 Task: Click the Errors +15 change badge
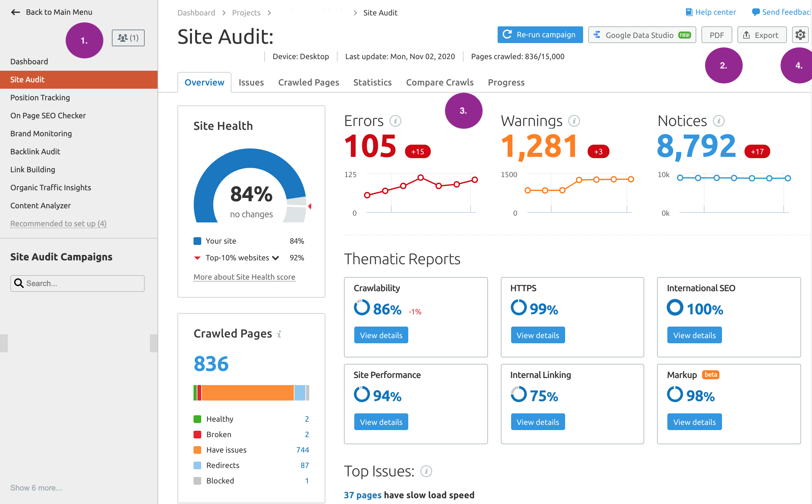(x=418, y=152)
